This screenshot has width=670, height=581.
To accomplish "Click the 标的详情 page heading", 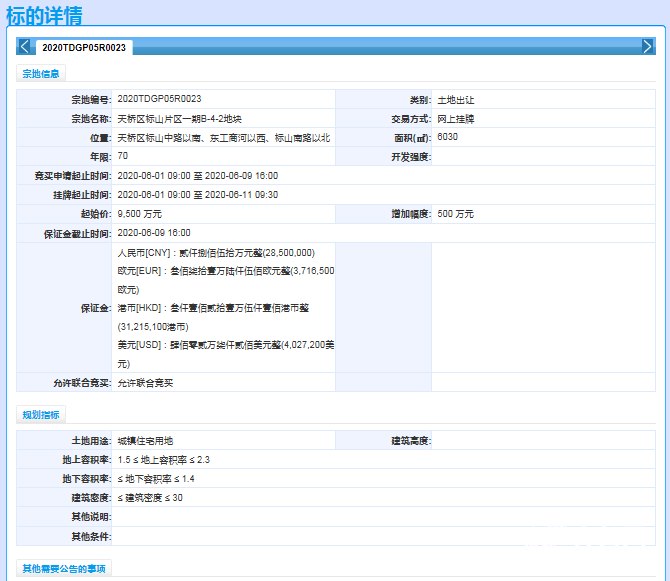I will coord(44,16).
